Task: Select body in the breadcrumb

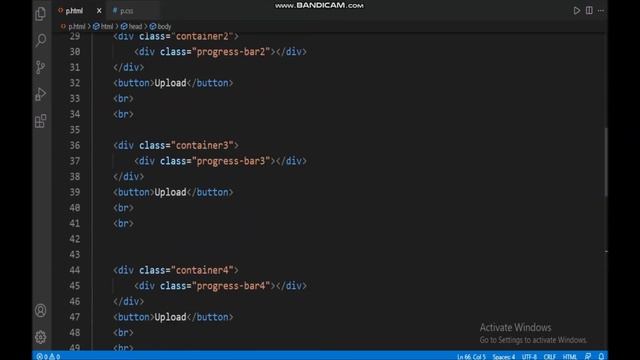Action: point(164,27)
